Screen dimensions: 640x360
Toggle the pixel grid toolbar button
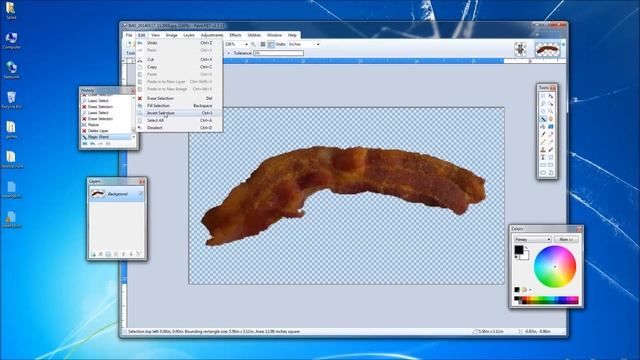click(263, 44)
